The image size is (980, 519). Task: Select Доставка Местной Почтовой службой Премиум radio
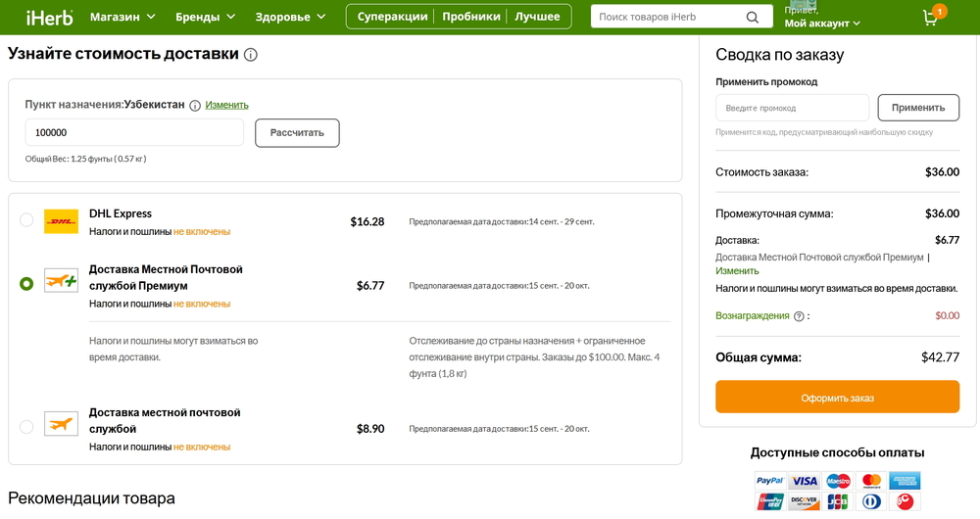(x=26, y=284)
